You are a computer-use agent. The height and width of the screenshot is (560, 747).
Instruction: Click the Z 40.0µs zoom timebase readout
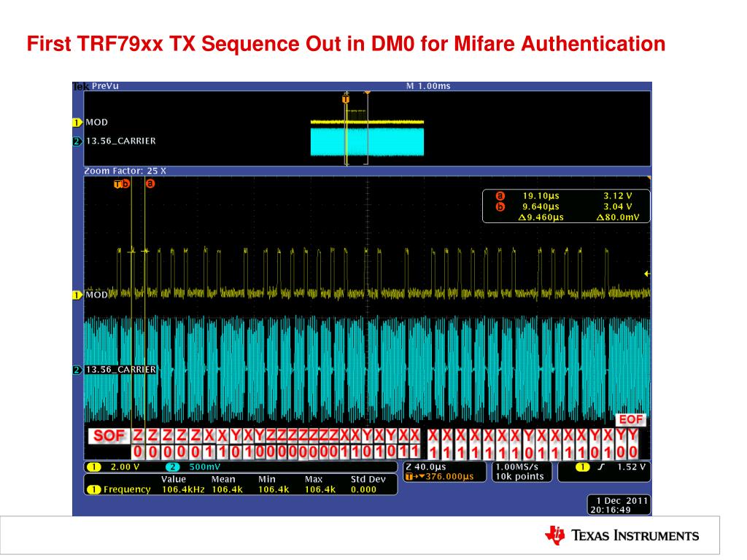point(425,467)
